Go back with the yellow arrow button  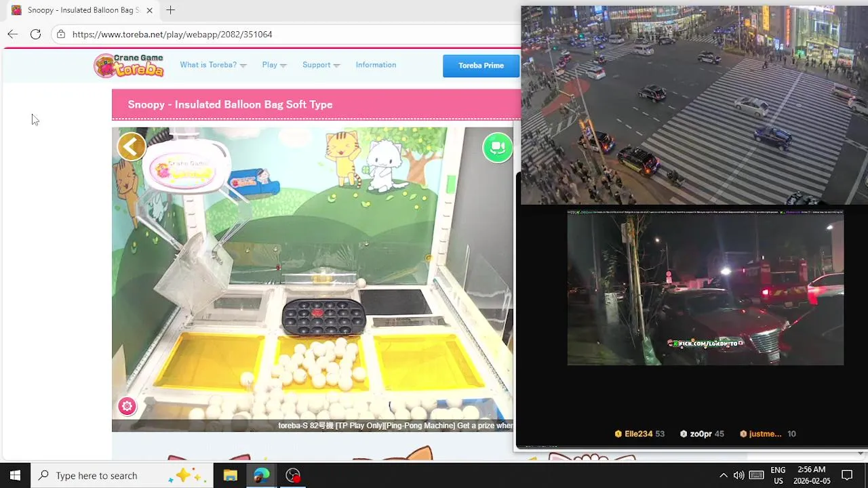pyautogui.click(x=132, y=146)
